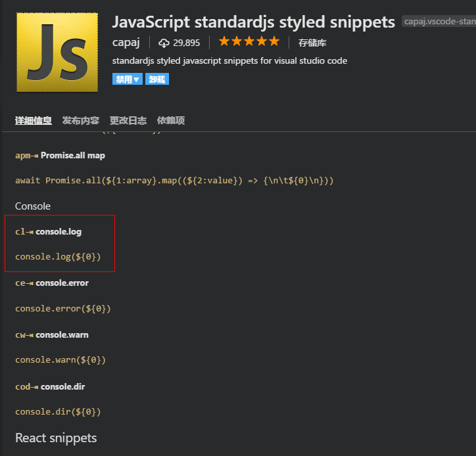Click the 'apm⇥ Promise.all map' heading

[x=60, y=155]
